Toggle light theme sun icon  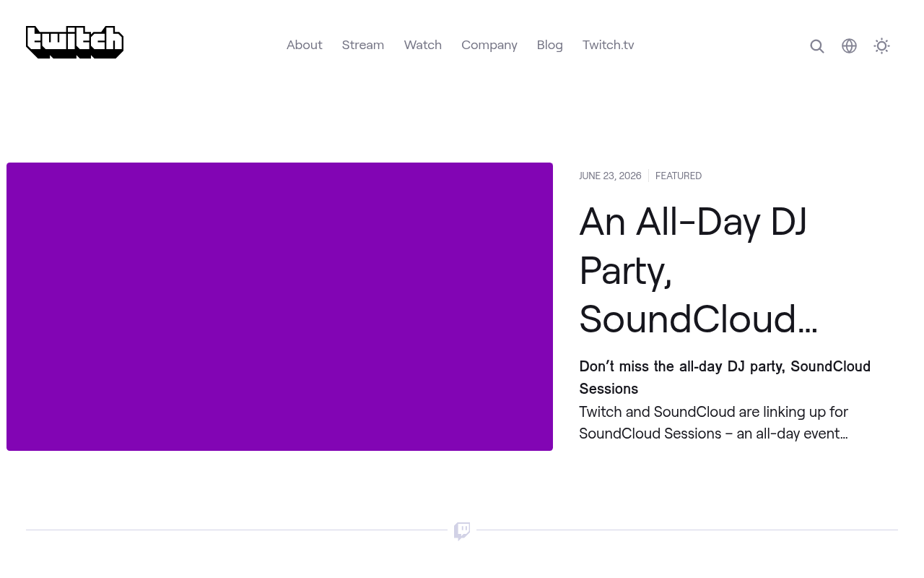(881, 46)
